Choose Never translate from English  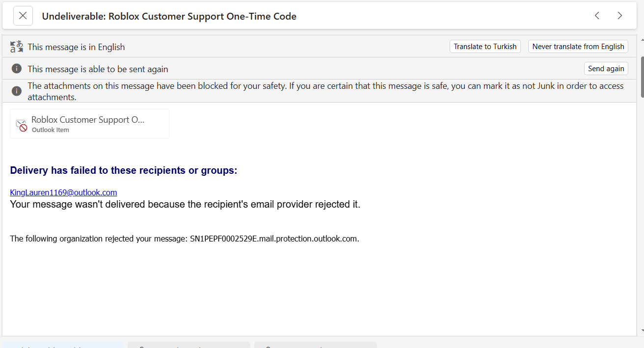click(578, 47)
